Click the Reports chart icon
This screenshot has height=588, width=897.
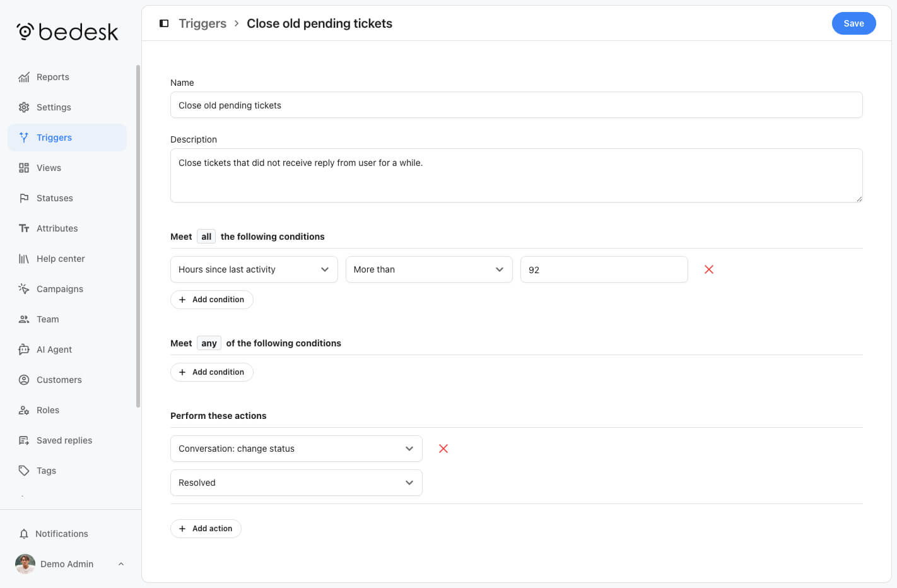pyautogui.click(x=24, y=77)
